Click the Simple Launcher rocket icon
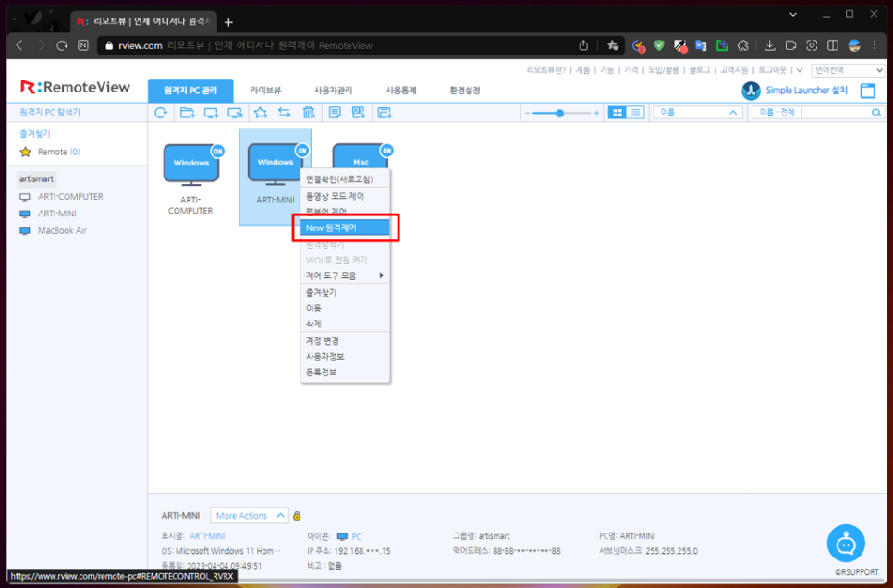893x588 pixels. pos(752,91)
